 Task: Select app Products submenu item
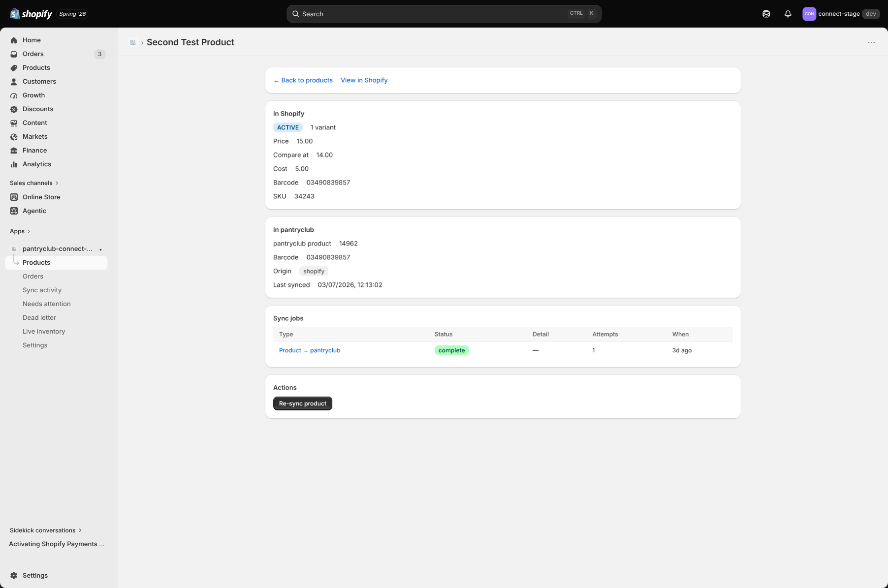(x=56, y=263)
